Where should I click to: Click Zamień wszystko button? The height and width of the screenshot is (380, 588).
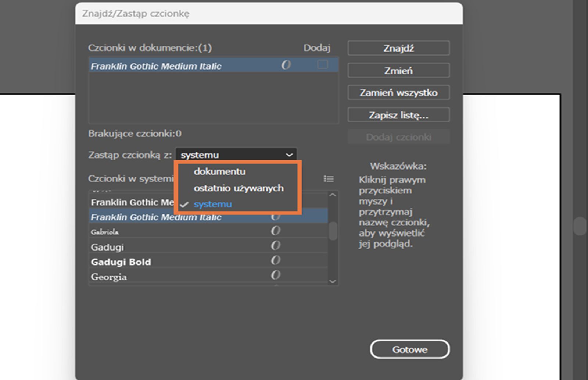[x=398, y=92]
